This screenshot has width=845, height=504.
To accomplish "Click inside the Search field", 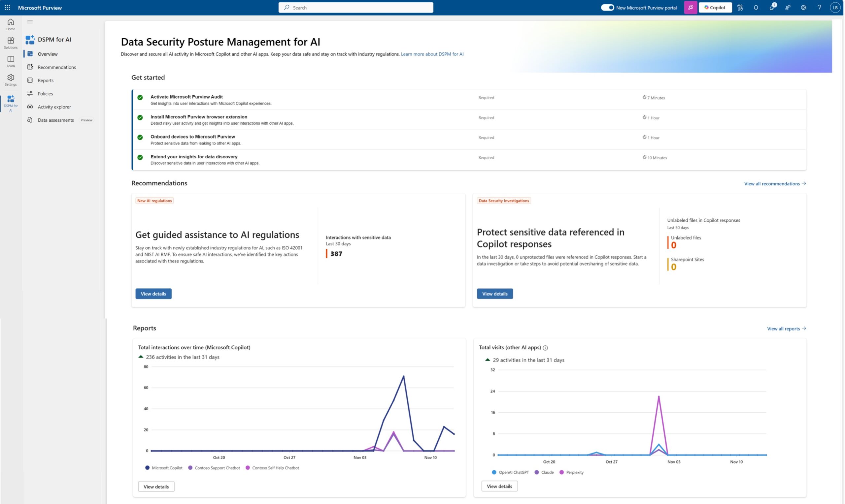I will pos(356,7).
